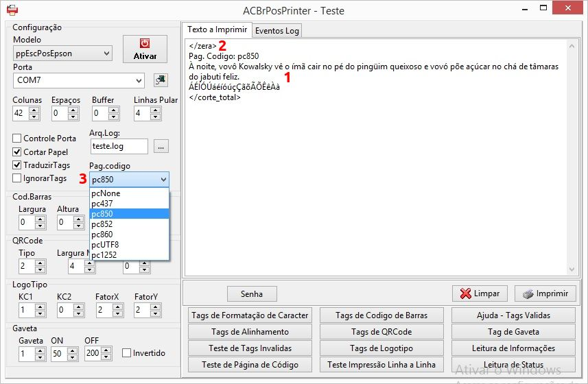The height and width of the screenshot is (384, 588).
Task: Run Teste de Tags Invalidas
Action: pos(250,348)
